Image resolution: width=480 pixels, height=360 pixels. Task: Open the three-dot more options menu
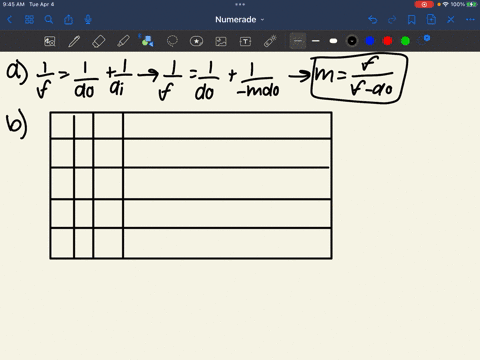coord(470,20)
